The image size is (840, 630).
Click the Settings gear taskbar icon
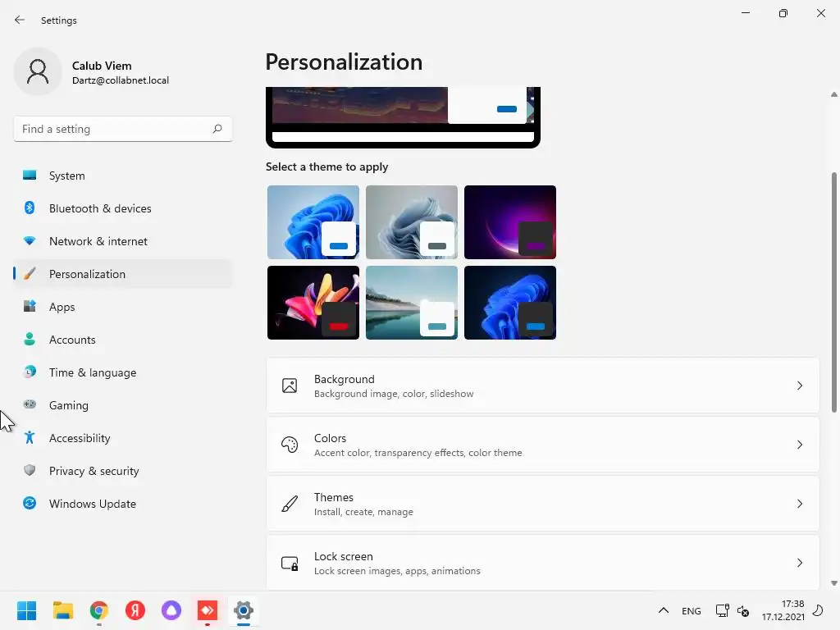pos(243,610)
